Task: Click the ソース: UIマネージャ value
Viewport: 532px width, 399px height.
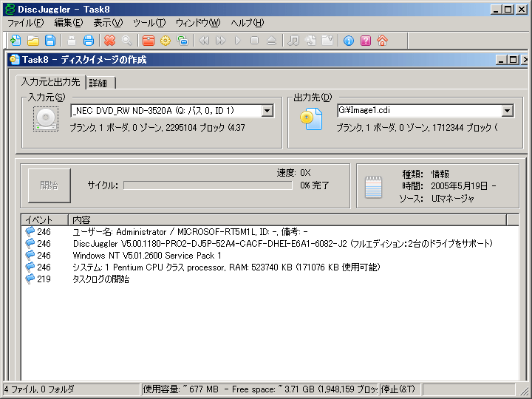Action: pyautogui.click(x=453, y=199)
